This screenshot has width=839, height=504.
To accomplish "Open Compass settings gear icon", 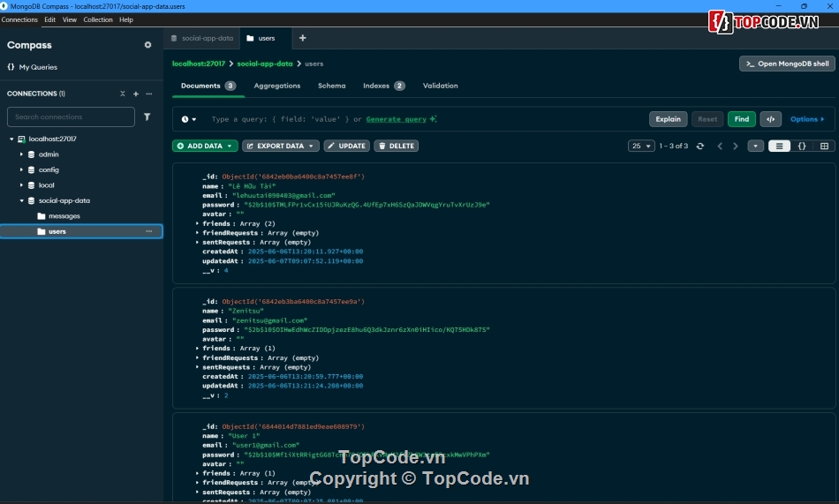I will point(147,45).
